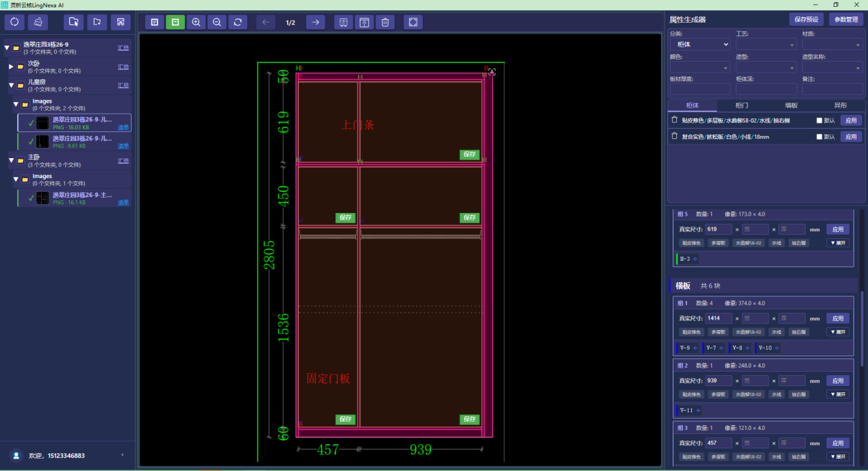Collapse the 儿童房 folder
868x471 pixels.
[x=11, y=85]
